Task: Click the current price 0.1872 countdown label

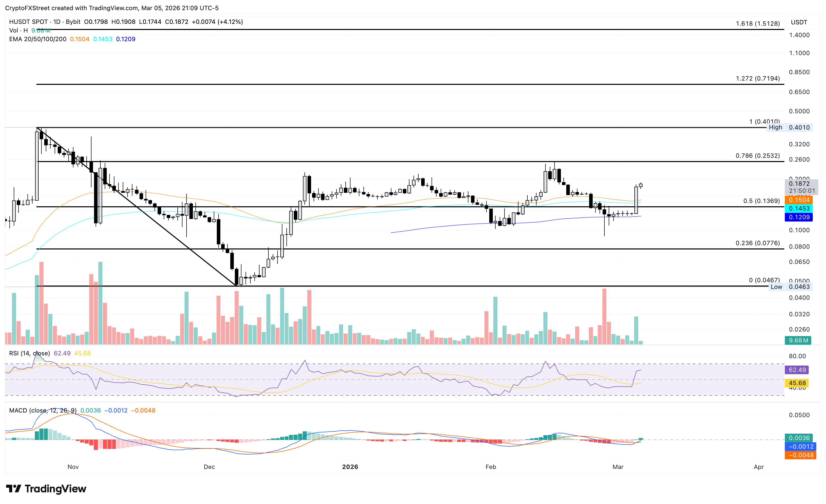Action: 801,187
